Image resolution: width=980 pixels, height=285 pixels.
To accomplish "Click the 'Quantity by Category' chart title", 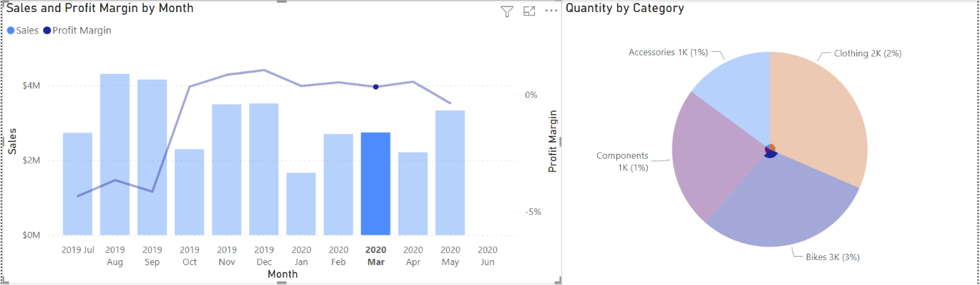I will coord(625,9).
